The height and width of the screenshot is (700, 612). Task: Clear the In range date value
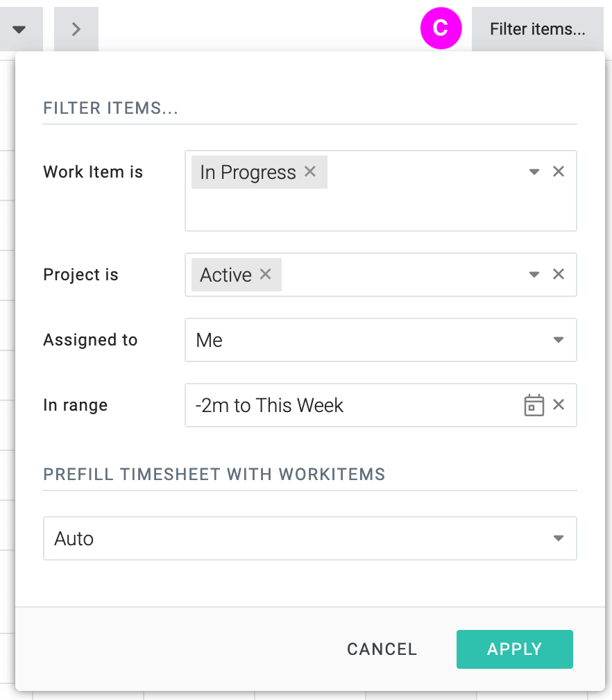(x=559, y=404)
